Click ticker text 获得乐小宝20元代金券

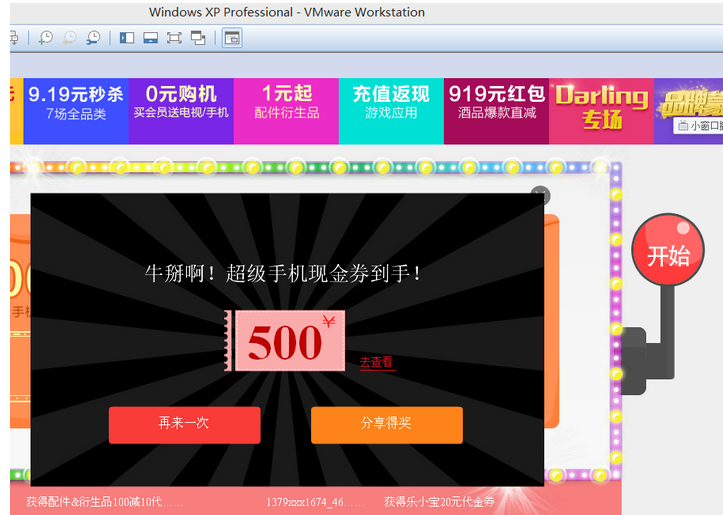tap(439, 502)
